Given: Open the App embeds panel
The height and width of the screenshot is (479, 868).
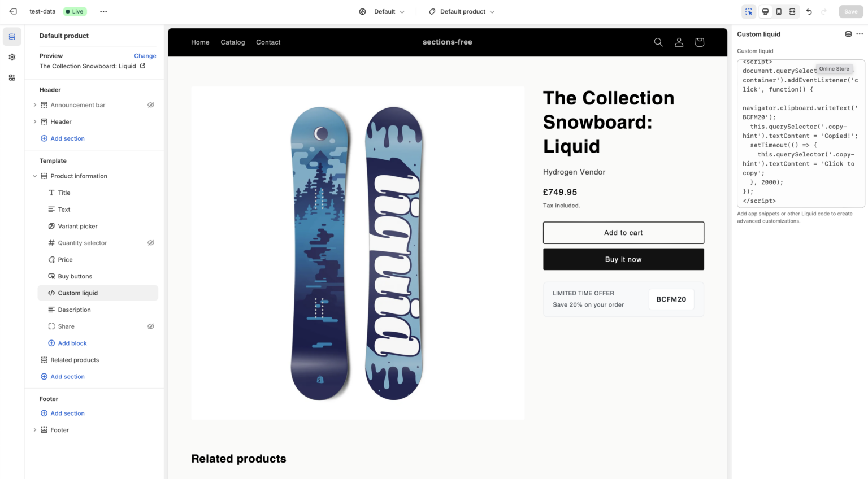Looking at the screenshot, I should point(12,77).
